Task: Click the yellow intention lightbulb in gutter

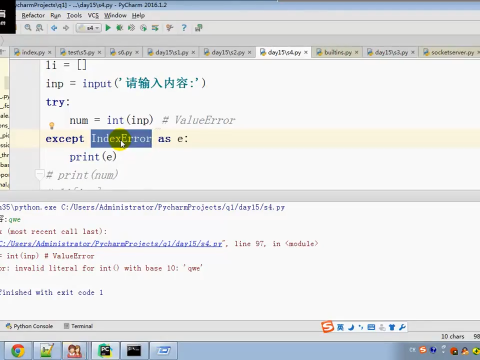Action: 52,126
